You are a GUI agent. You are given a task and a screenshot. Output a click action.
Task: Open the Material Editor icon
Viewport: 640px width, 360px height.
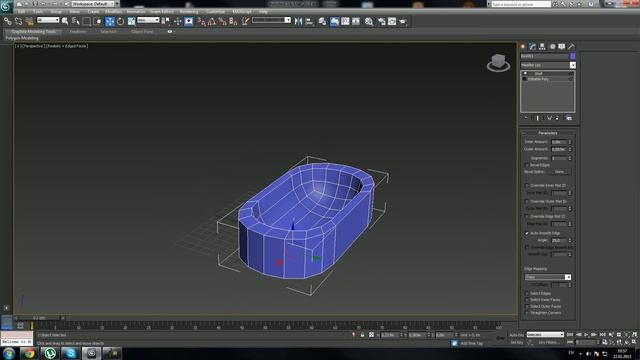pos(369,21)
